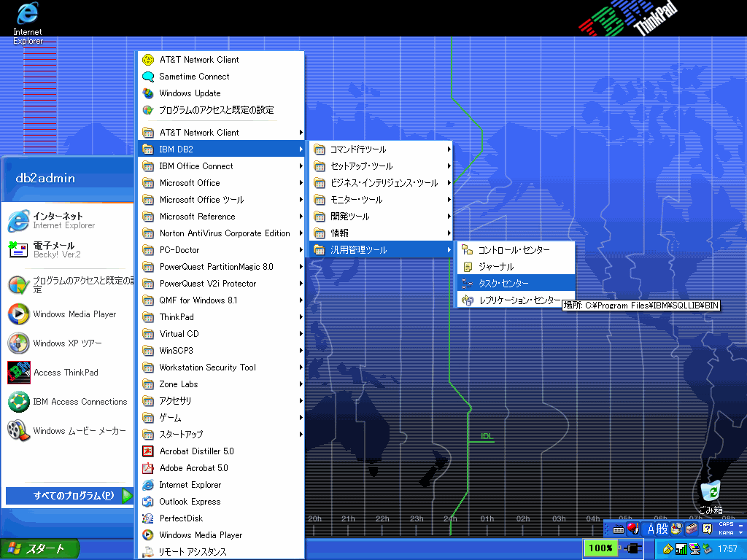
Task: Open Task Center (タスク・センター) entry
Action: click(x=516, y=284)
